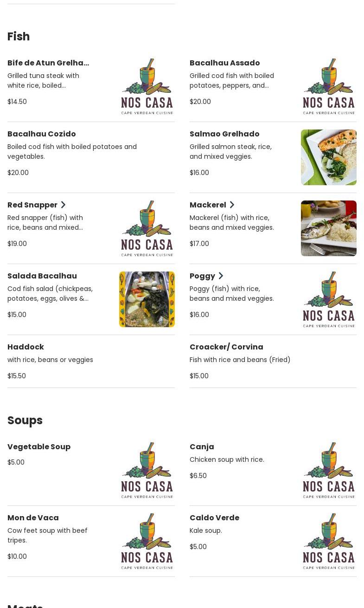The image size is (364, 608).
Task: Click the Bife de Atun Nos Casa logo
Action: tap(147, 86)
